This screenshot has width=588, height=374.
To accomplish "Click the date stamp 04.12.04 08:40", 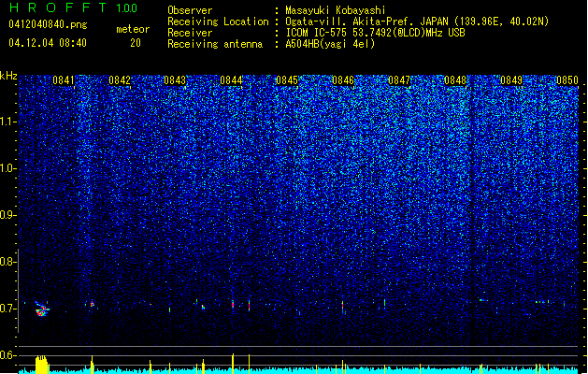I will [48, 43].
